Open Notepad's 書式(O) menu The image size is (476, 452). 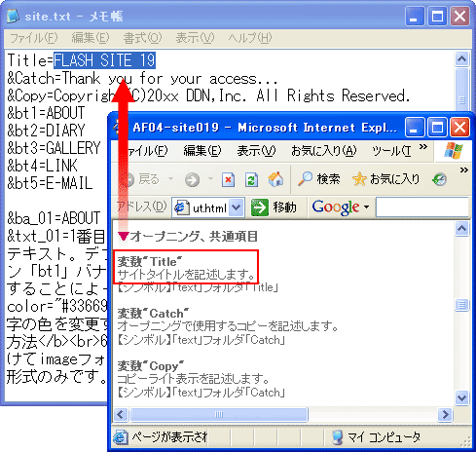(142, 38)
